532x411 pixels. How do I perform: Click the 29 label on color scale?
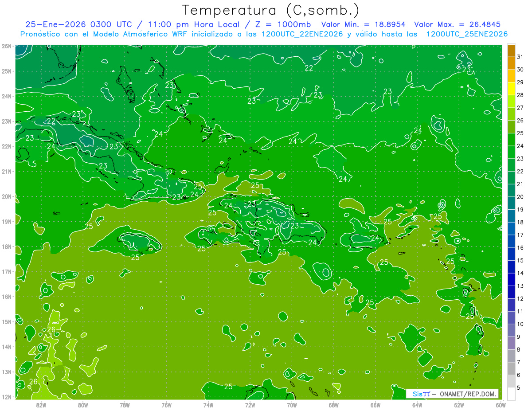point(520,82)
